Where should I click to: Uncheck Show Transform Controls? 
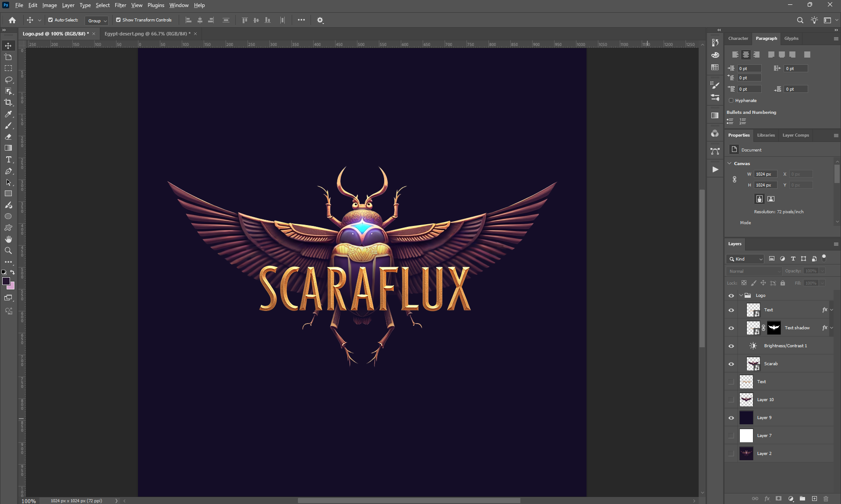118,20
